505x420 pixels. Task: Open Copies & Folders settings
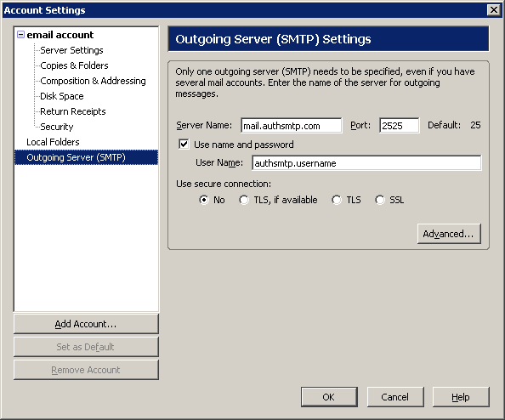(x=74, y=65)
